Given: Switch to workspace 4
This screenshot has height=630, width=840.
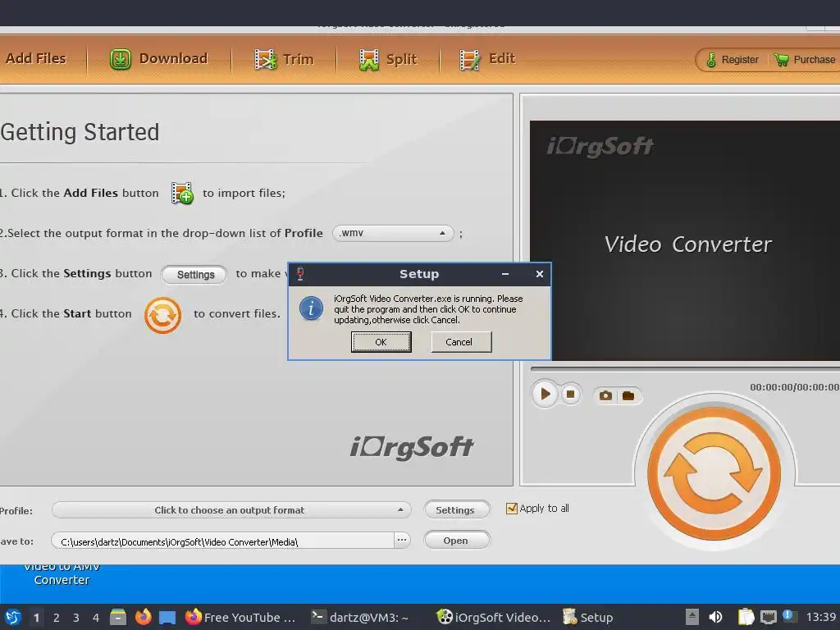Looking at the screenshot, I should click(96, 618).
